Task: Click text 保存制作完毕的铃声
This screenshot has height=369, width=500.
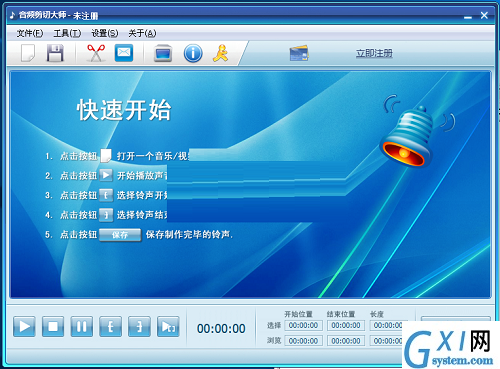Action: (x=189, y=235)
